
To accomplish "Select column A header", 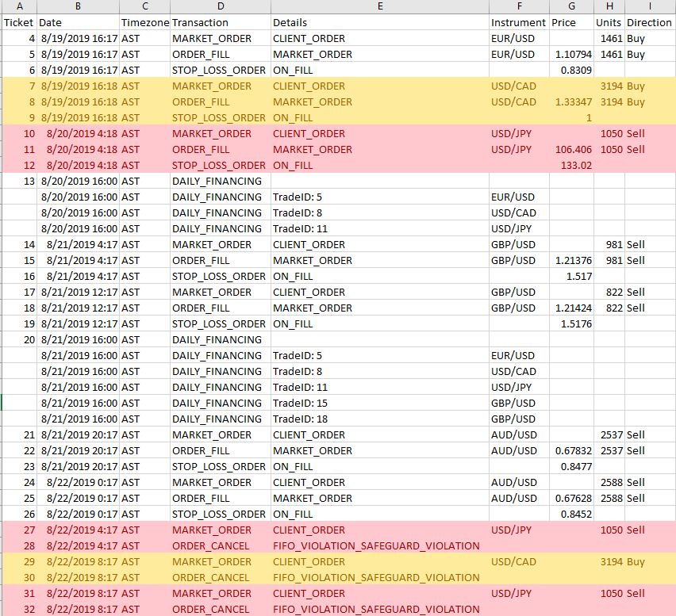I will (x=18, y=6).
